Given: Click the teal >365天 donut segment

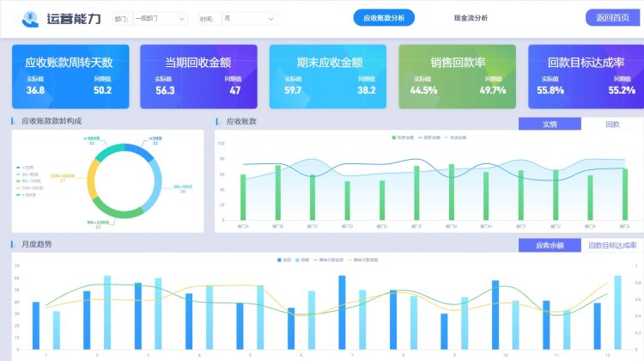Looking at the screenshot, I should (x=109, y=152).
